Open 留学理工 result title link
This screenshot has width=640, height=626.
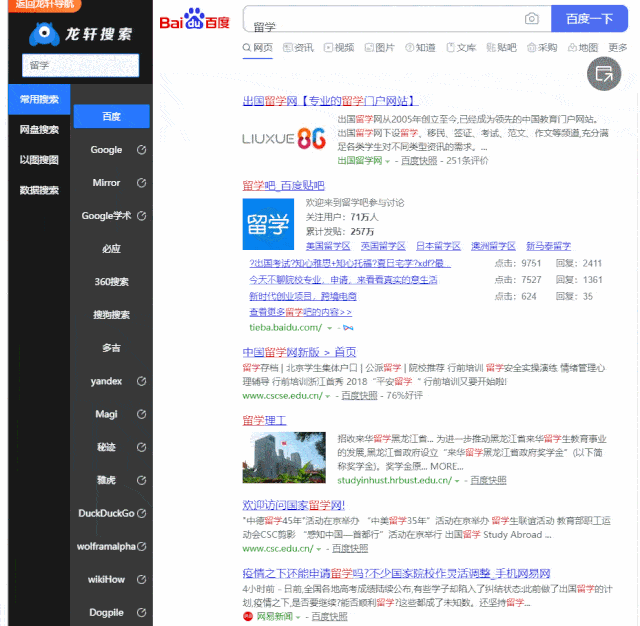coord(264,420)
